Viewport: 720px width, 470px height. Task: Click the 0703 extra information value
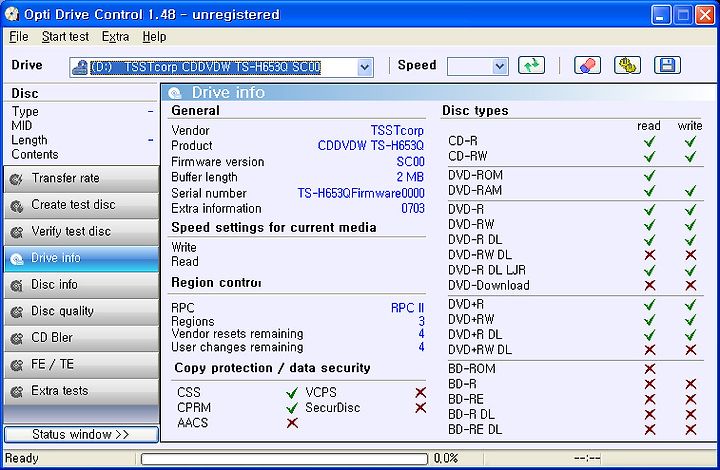coord(413,209)
